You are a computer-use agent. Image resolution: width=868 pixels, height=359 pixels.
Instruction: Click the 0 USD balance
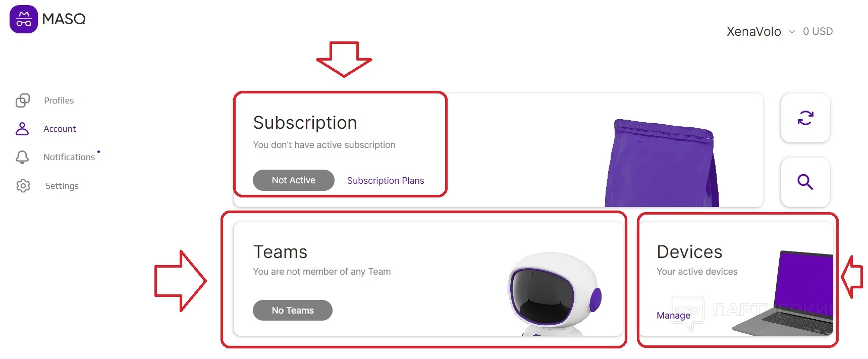click(818, 31)
